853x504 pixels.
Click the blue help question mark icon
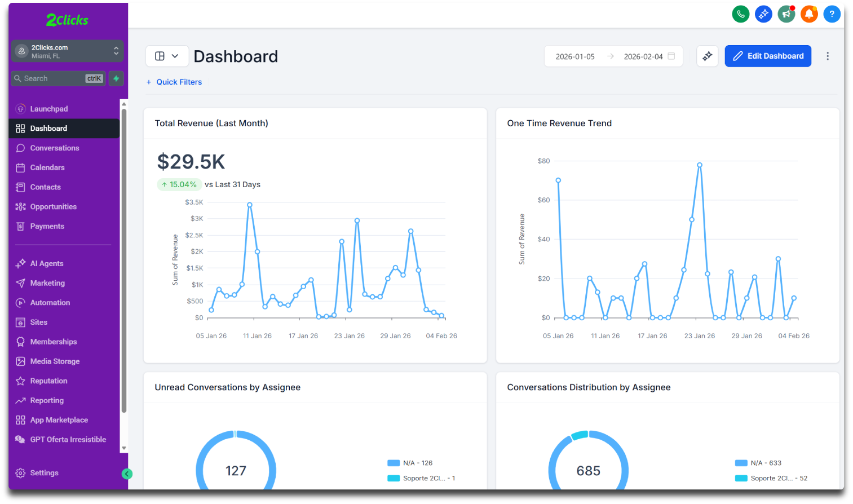(832, 14)
